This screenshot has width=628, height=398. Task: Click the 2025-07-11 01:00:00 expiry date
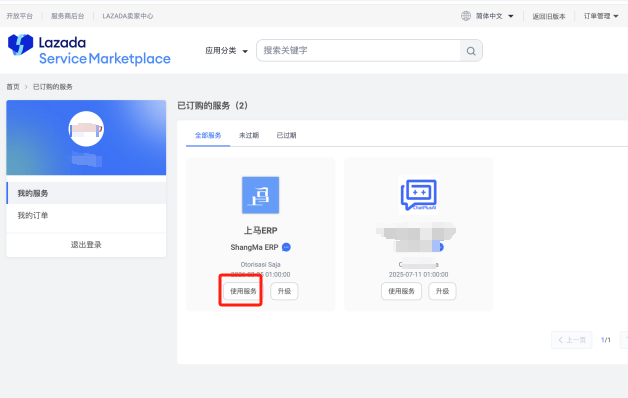click(x=419, y=275)
